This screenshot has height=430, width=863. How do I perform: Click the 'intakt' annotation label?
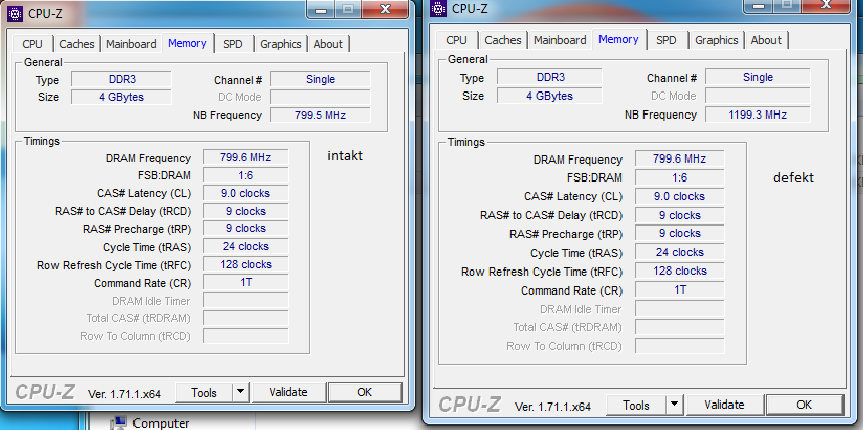click(x=345, y=156)
